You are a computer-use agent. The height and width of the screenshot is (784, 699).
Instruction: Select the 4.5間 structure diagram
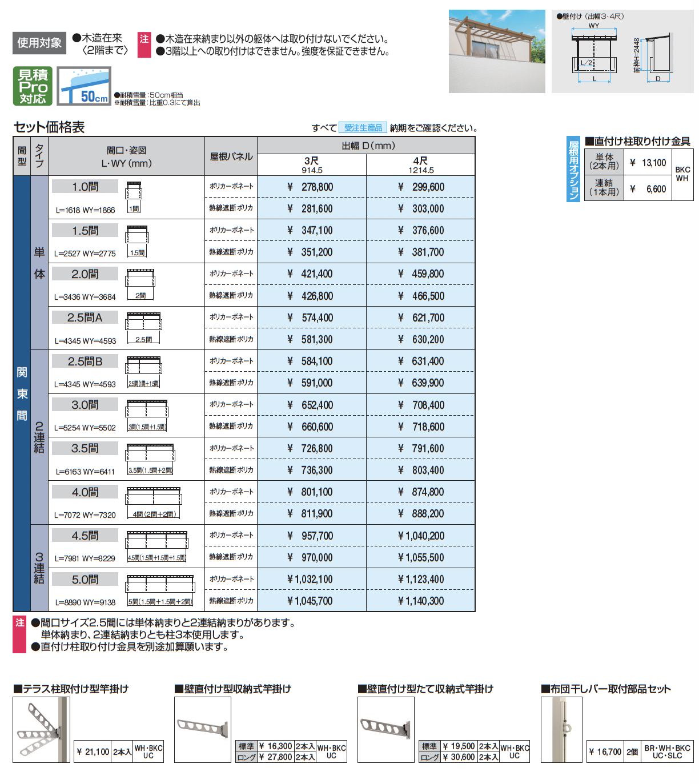click(x=158, y=546)
